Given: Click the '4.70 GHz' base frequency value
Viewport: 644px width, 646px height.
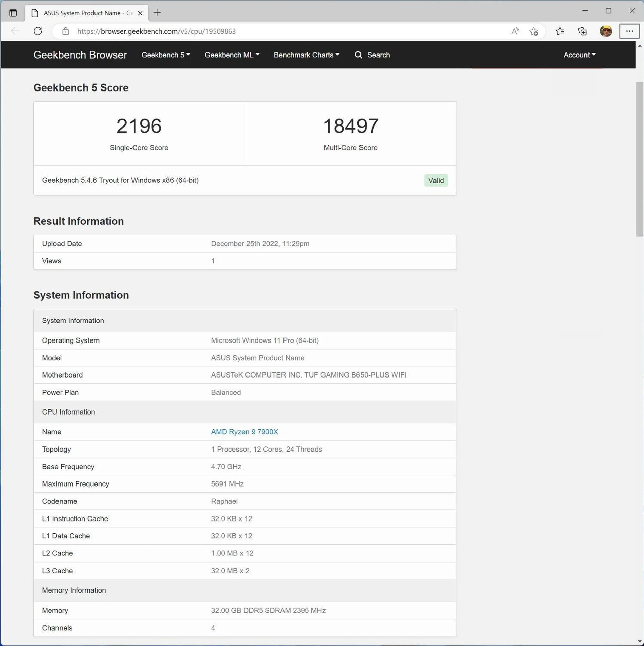Looking at the screenshot, I should click(226, 467).
